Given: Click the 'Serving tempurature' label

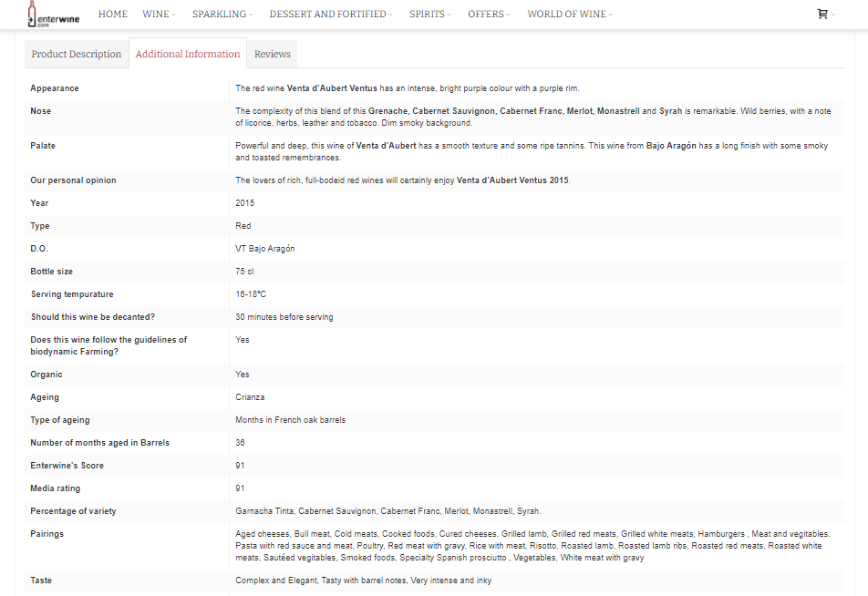Looking at the screenshot, I should [72, 294].
